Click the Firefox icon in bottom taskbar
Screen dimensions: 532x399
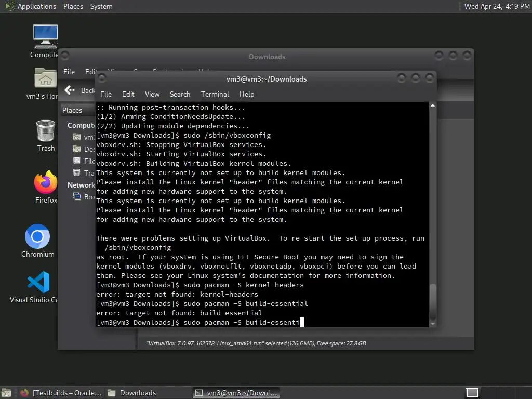pos(24,393)
